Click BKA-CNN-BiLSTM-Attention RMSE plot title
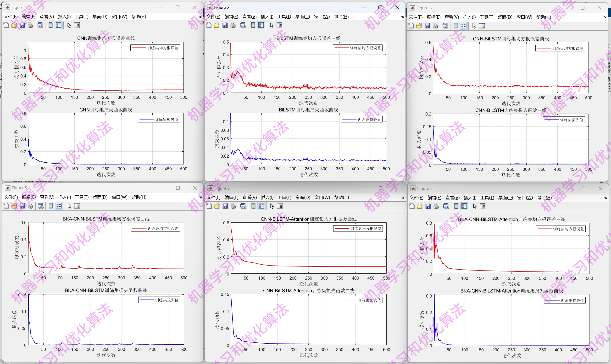Image resolution: width=611 pixels, height=364 pixels. click(511, 219)
